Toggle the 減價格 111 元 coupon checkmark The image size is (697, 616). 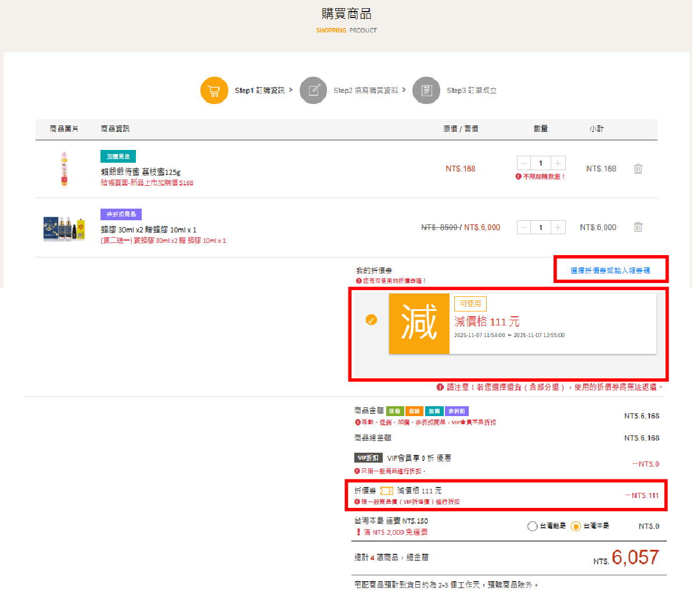pyautogui.click(x=371, y=320)
